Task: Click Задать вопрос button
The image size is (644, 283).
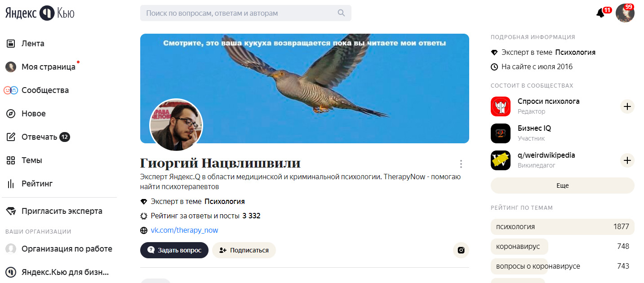Action: tap(174, 250)
